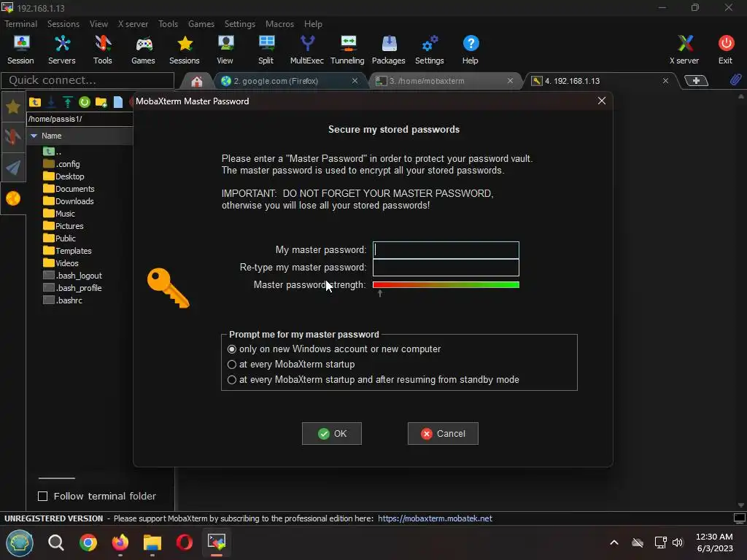
Task: Open the sidebar star favorites tab
Action: click(x=13, y=106)
